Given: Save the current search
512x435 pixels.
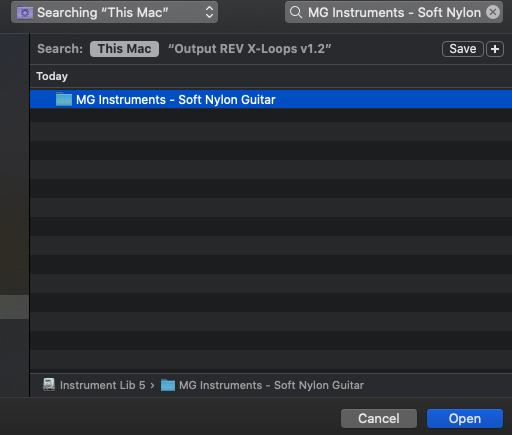Looking at the screenshot, I should click(463, 49).
